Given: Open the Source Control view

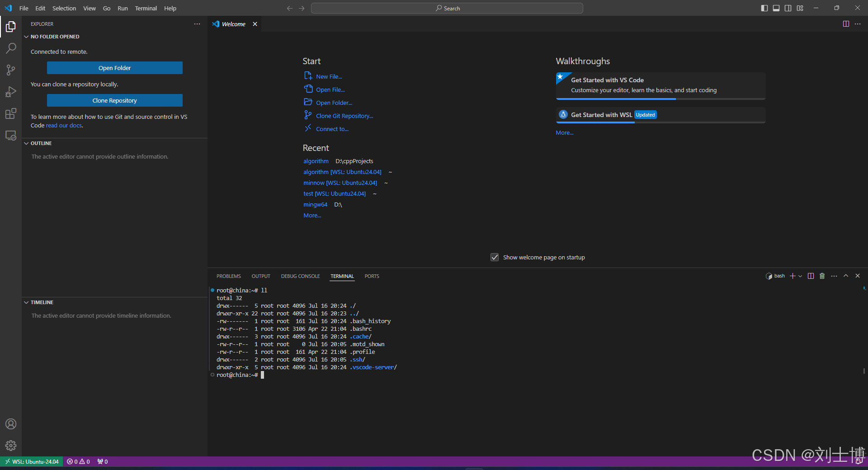Looking at the screenshot, I should [11, 70].
